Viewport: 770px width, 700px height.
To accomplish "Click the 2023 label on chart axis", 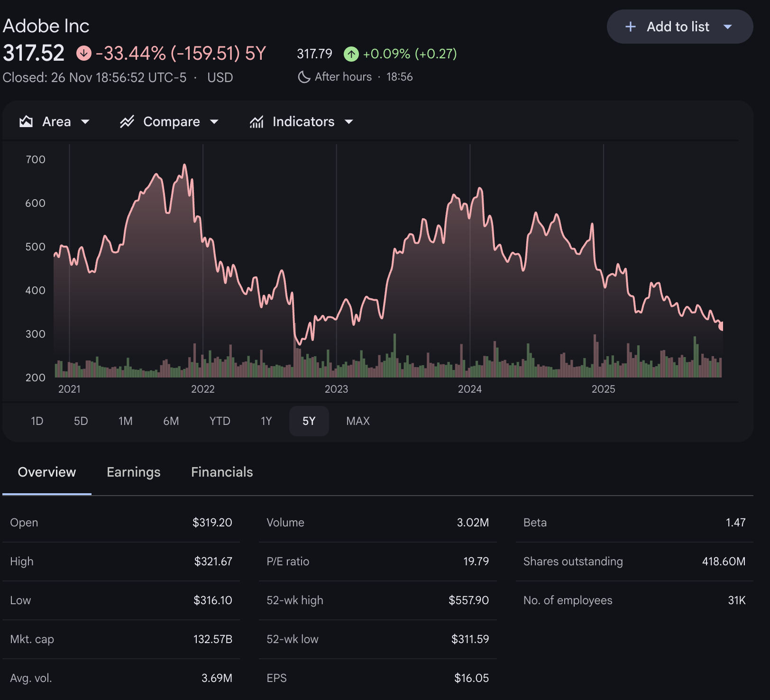I will (336, 389).
